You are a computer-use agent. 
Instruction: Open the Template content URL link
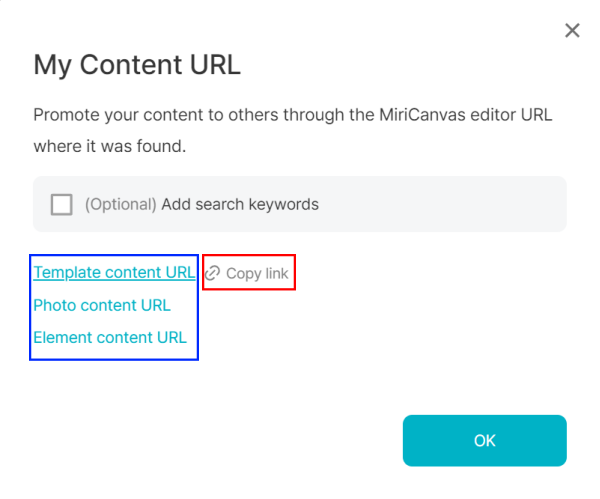(x=114, y=272)
